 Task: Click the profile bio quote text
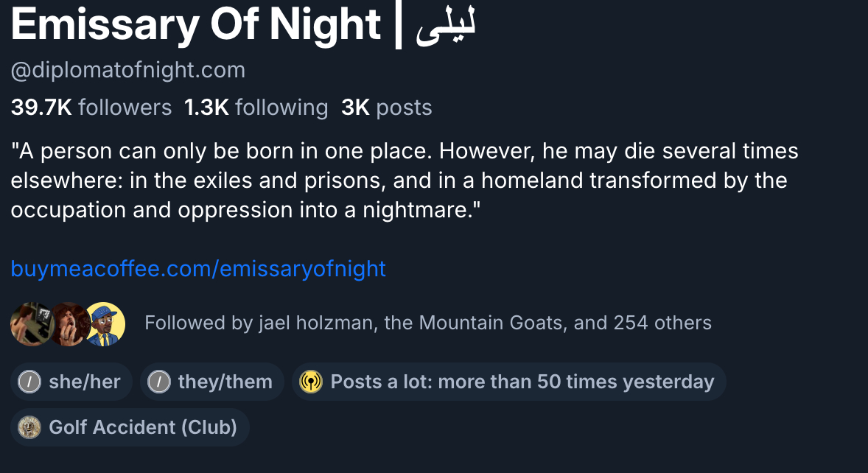click(404, 181)
